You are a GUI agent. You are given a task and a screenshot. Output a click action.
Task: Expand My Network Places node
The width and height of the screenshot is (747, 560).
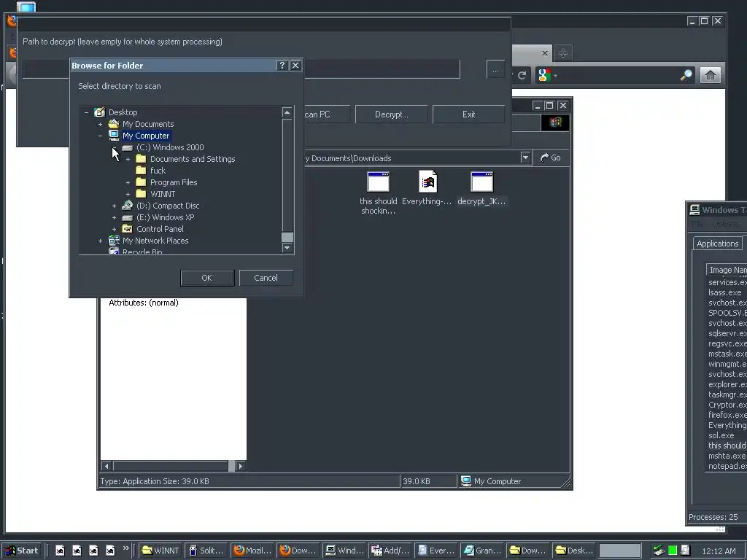(x=100, y=241)
